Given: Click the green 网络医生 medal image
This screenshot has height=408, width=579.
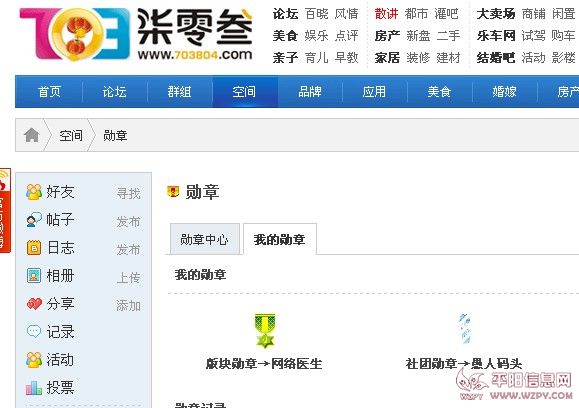Looking at the screenshot, I should [x=265, y=331].
